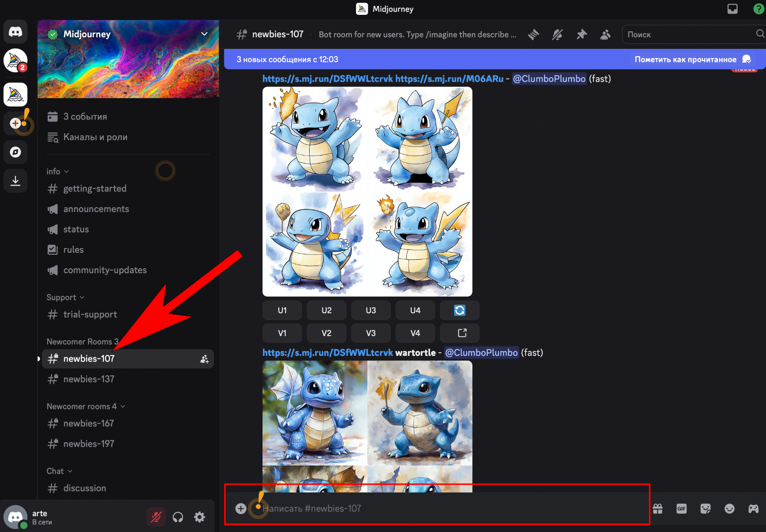Select newbies-107 channel
Viewport: 766px width, 532px height.
(x=128, y=359)
